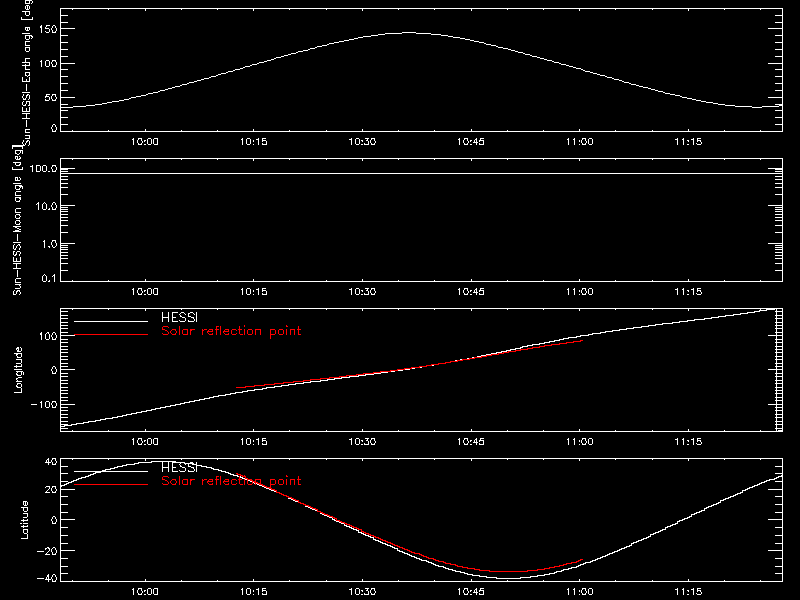The width and height of the screenshot is (800, 600).
Task: Click the 50 tick on Earth angle plot
Action: click(51, 97)
